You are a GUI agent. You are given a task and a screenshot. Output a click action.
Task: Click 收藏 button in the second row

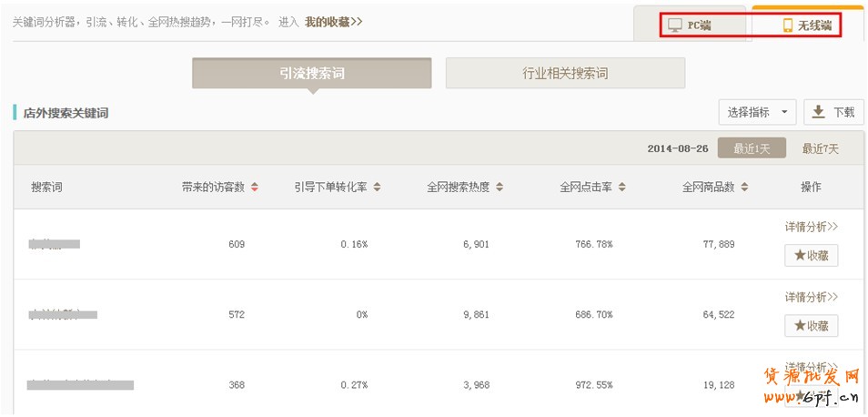(811, 326)
